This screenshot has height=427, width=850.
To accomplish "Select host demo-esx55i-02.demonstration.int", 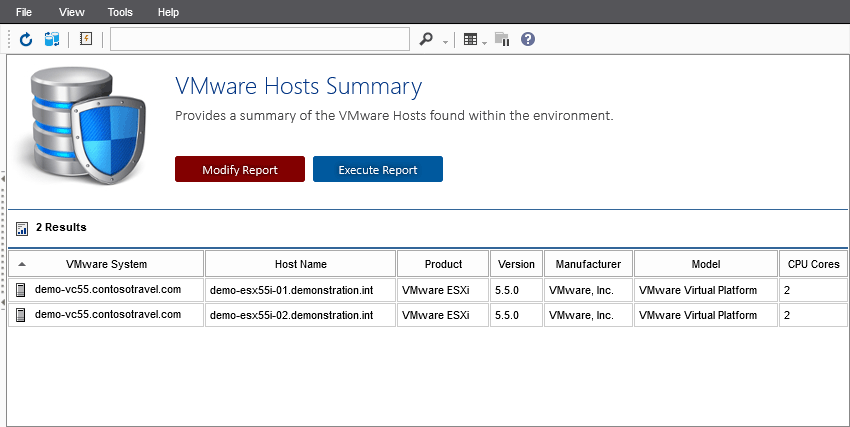I will tap(292, 315).
